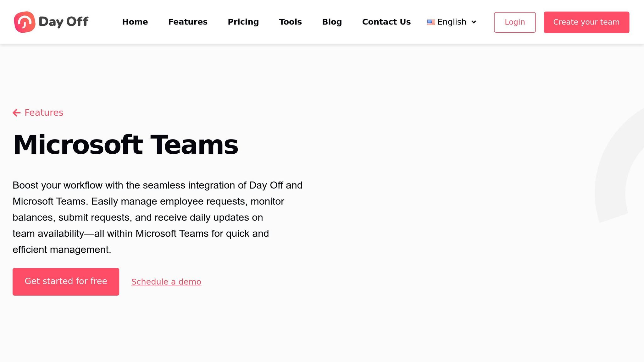Image resolution: width=644 pixels, height=362 pixels.
Task: Click the Microsoft Teams heading
Action: 125,145
